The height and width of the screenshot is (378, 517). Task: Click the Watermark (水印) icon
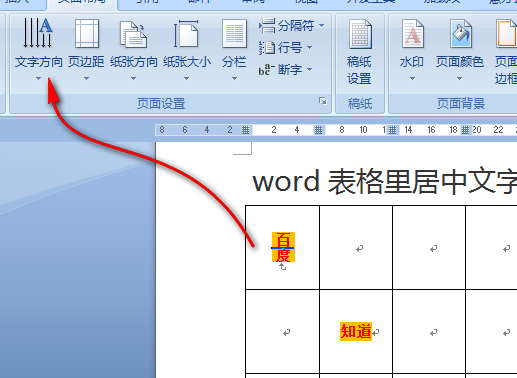413,33
